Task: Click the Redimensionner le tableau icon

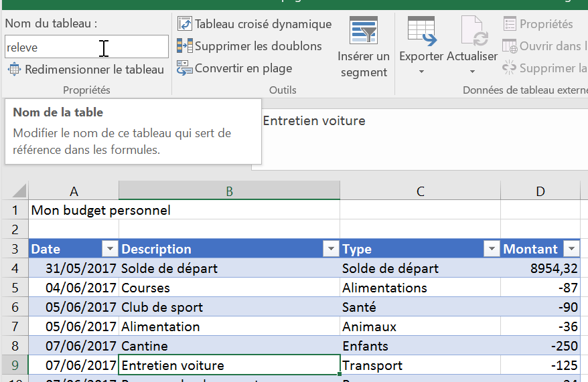Action: [x=14, y=70]
